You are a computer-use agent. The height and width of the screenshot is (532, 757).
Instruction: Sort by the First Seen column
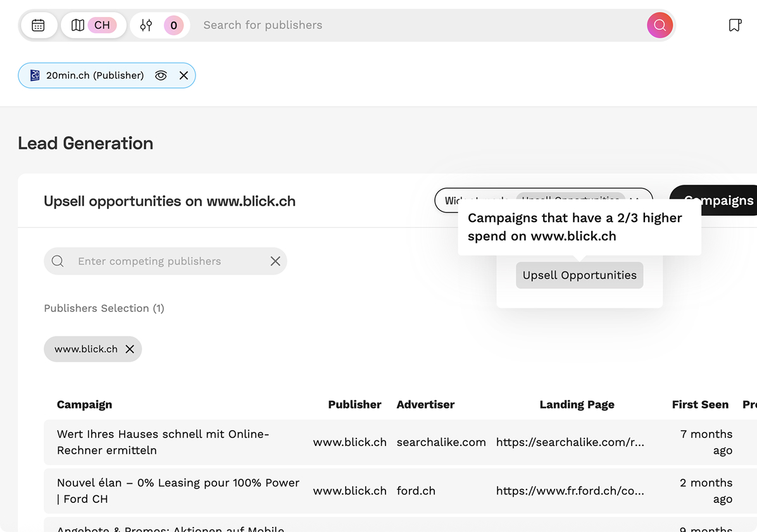[699, 404]
